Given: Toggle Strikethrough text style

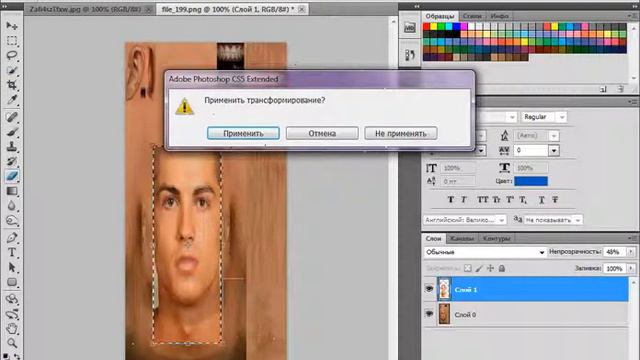Looking at the screenshot, I should click(x=555, y=200).
